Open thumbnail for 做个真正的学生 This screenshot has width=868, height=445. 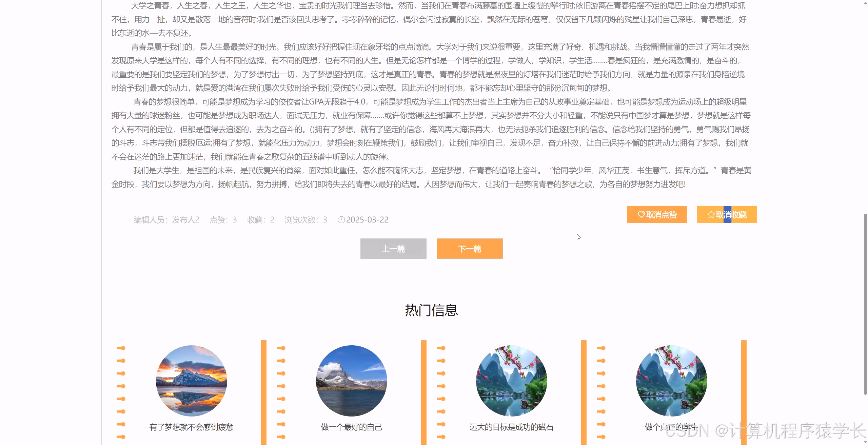coord(672,381)
